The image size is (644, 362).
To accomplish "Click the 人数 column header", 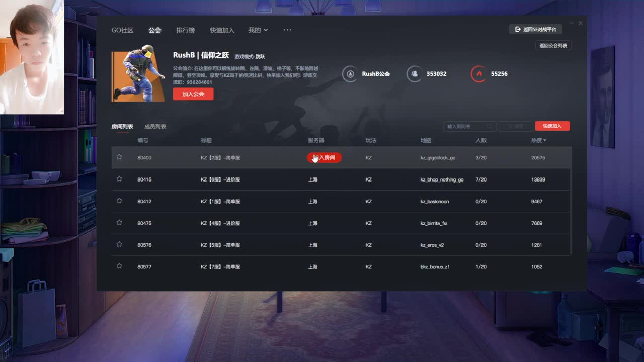I will pos(481,140).
